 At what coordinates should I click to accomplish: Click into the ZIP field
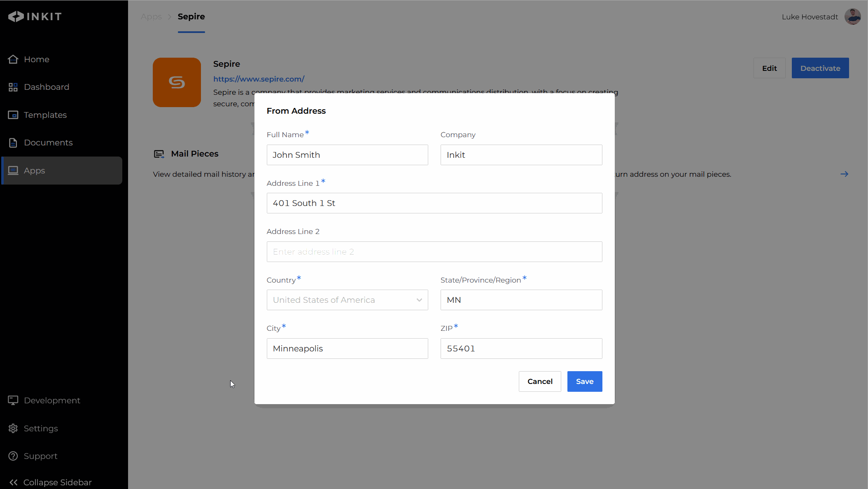521,349
